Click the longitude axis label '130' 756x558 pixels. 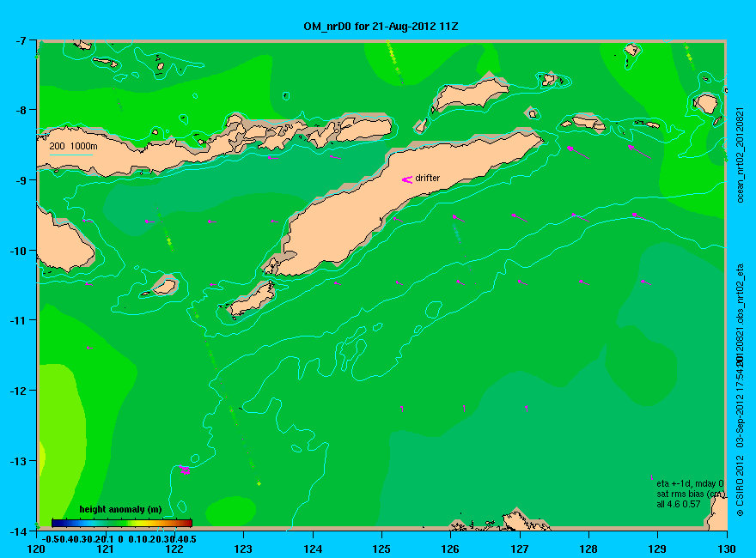(x=726, y=549)
